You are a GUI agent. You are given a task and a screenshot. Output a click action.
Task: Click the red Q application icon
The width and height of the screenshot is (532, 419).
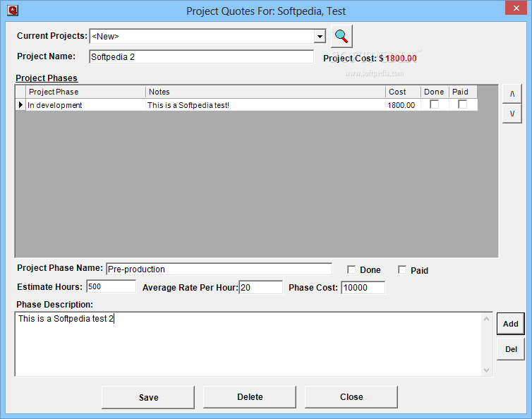point(13,11)
